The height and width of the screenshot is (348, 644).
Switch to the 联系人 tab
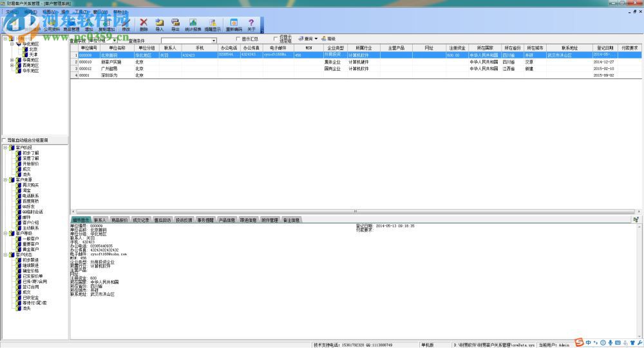(99, 221)
